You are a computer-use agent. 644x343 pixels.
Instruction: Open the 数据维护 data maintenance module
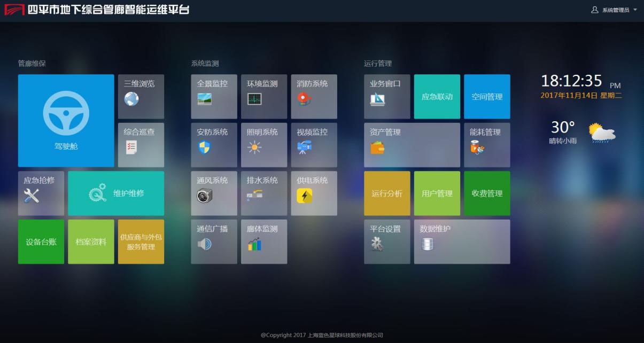(x=461, y=241)
